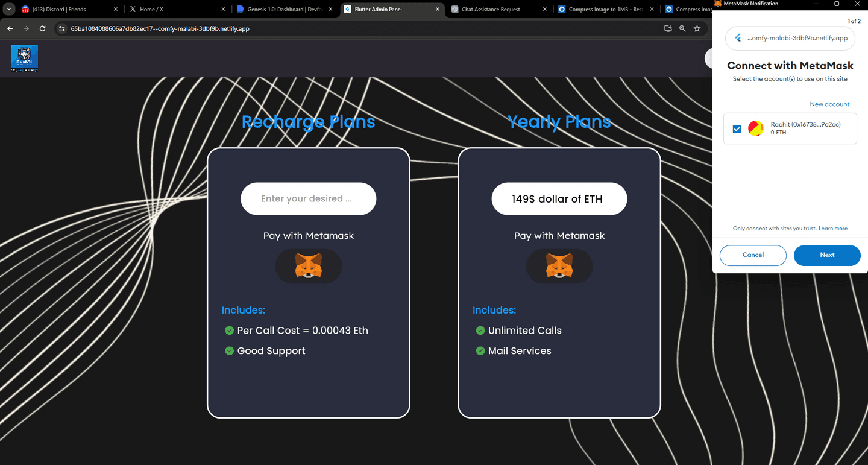Go forward in browser history
Screen dimensions: 868x465
pos(26,28)
